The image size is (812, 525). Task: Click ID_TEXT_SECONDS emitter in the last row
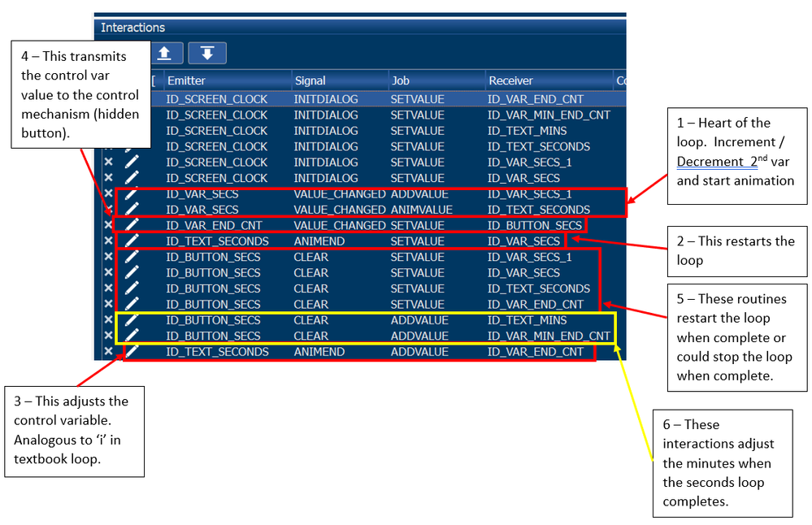click(217, 352)
